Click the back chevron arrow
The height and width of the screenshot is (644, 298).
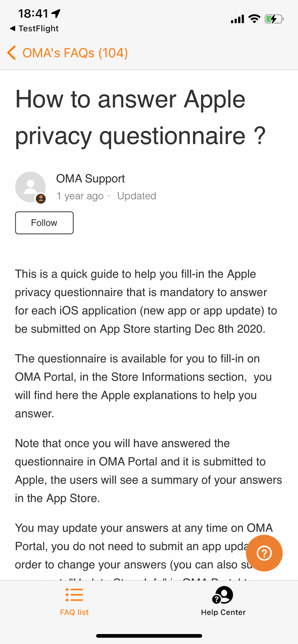11,52
